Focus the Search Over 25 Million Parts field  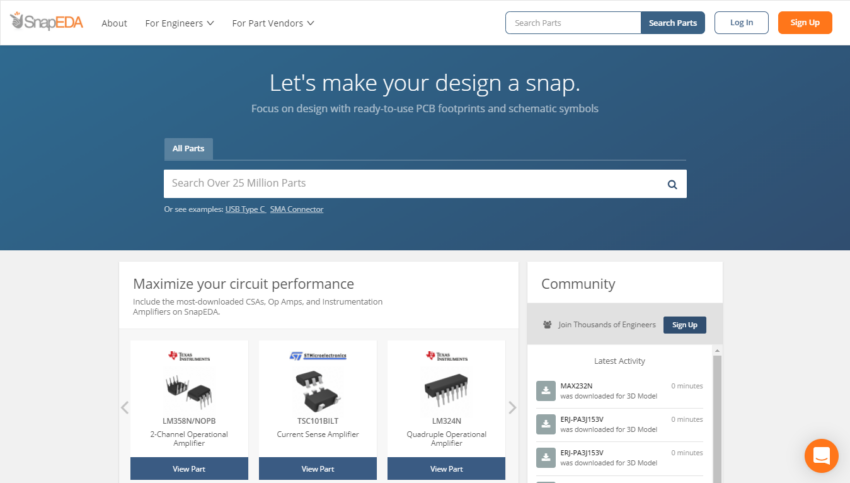coord(415,184)
